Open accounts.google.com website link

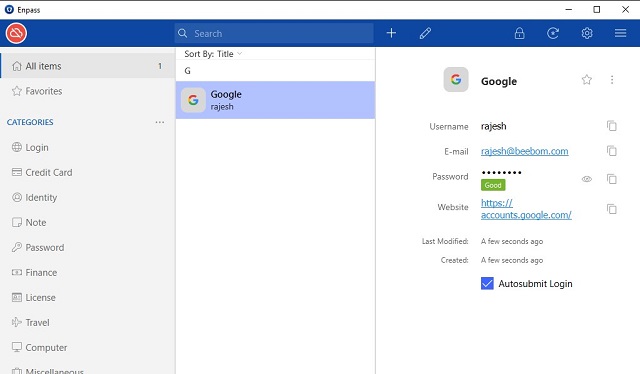coord(526,209)
